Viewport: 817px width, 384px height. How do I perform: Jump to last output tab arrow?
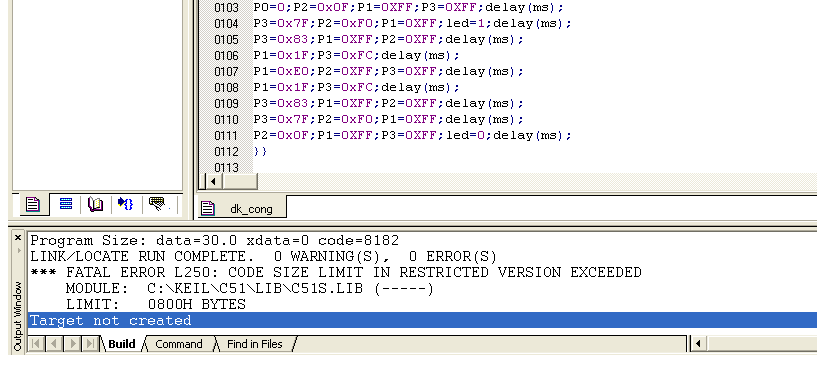pos(91,344)
